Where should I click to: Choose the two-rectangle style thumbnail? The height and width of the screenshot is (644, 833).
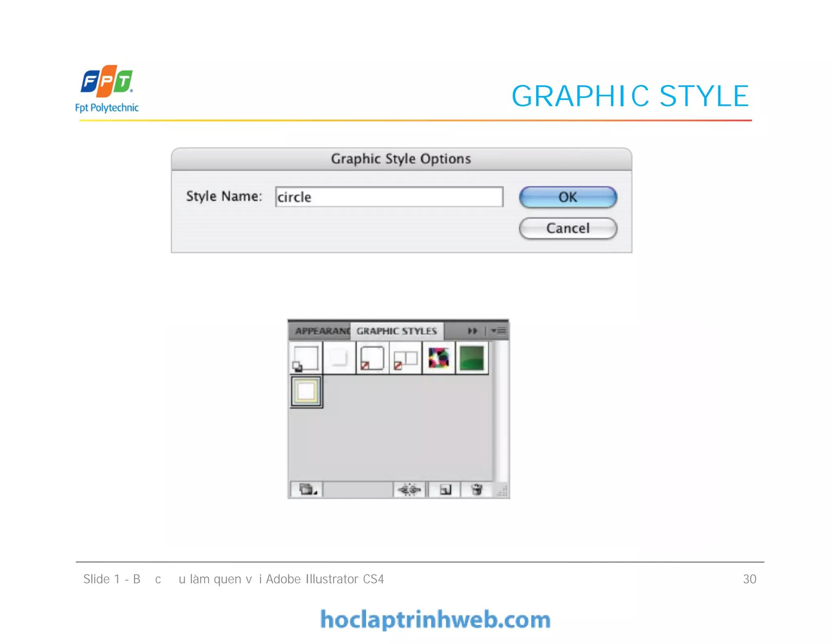[x=406, y=358]
